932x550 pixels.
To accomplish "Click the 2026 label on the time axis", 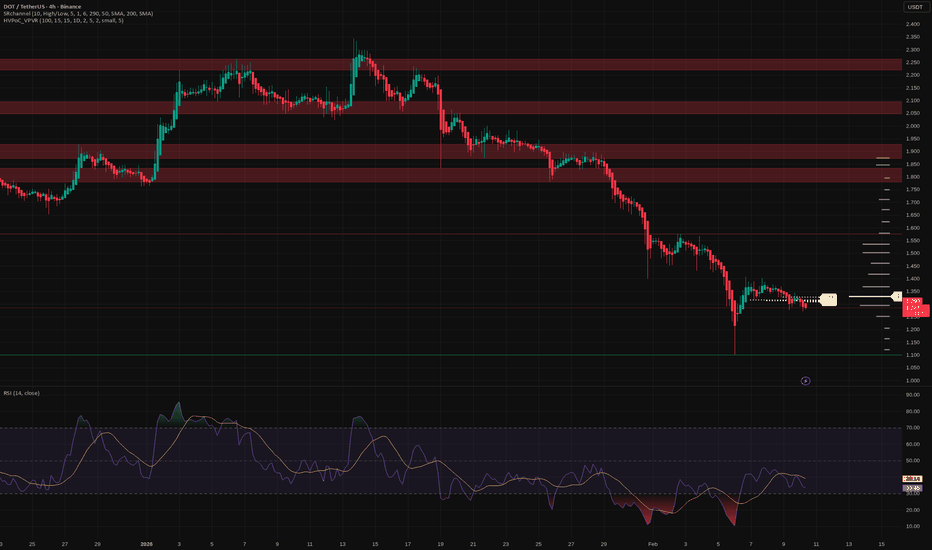I will (x=146, y=544).
